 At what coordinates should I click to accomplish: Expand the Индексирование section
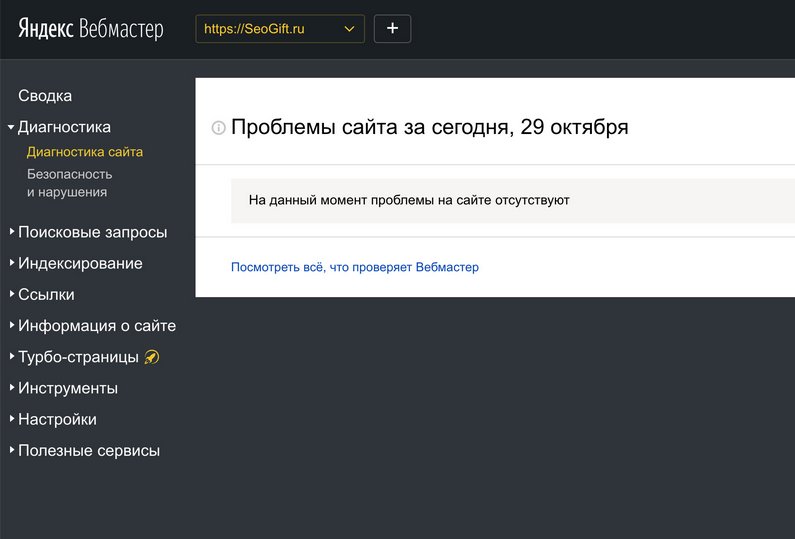(x=80, y=263)
